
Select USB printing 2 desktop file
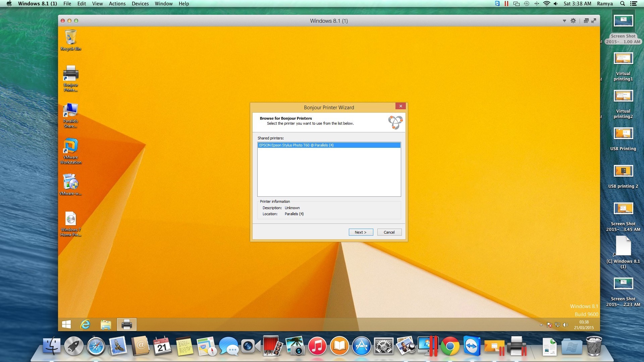tap(623, 177)
